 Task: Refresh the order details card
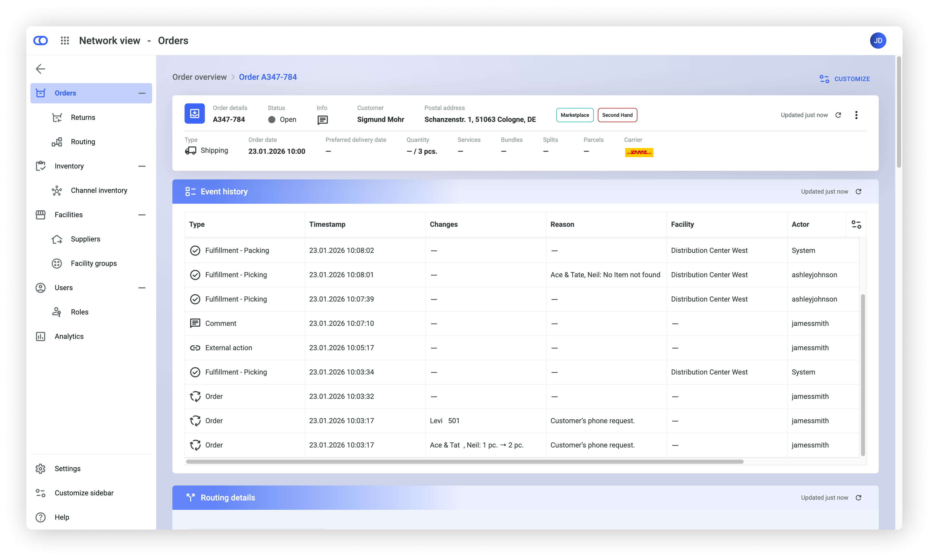click(838, 115)
